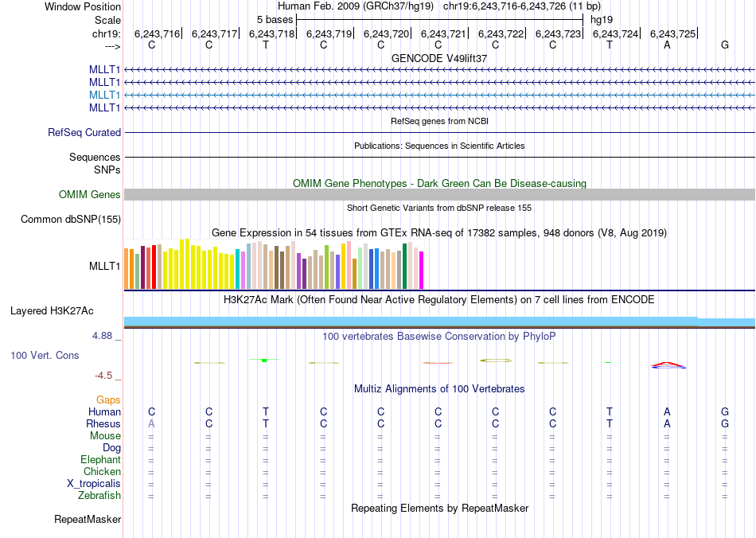This screenshot has height=538, width=756.
Task: Select the Mouse species label
Action: [105, 436]
